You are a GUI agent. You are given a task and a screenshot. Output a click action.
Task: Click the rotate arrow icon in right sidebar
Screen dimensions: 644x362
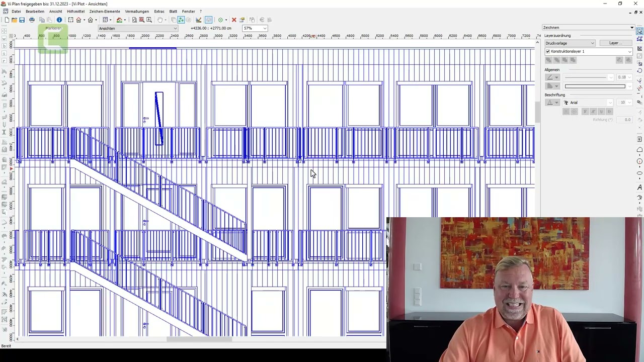pyautogui.click(x=639, y=71)
